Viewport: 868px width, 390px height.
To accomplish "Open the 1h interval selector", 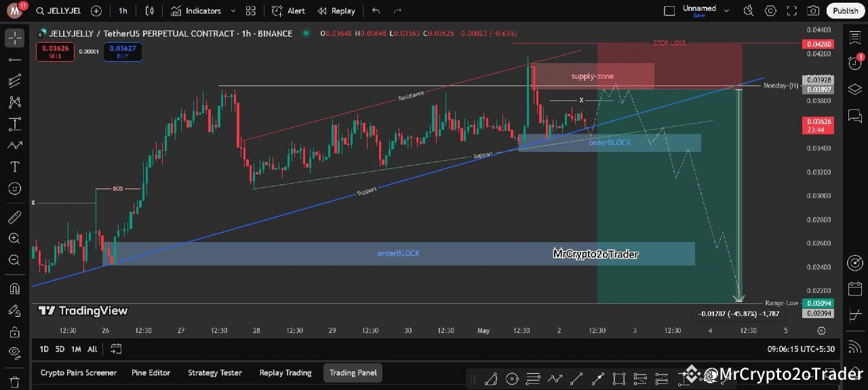I will click(x=123, y=11).
